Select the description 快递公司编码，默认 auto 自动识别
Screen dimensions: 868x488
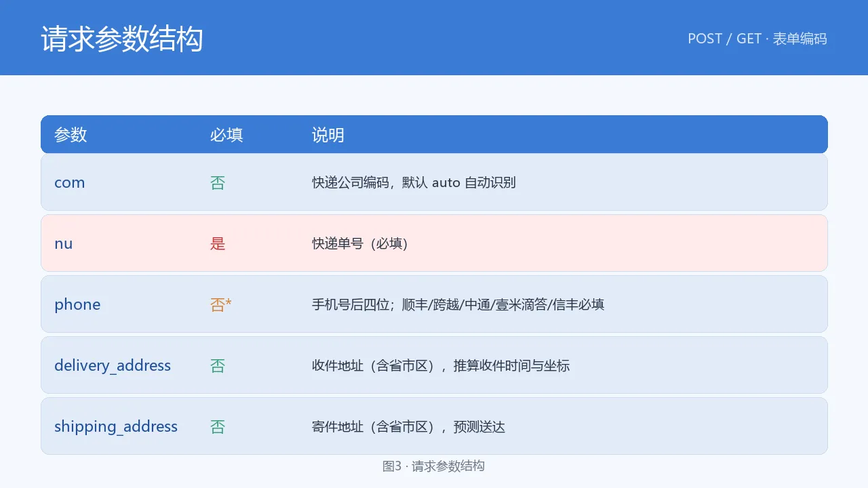414,182
